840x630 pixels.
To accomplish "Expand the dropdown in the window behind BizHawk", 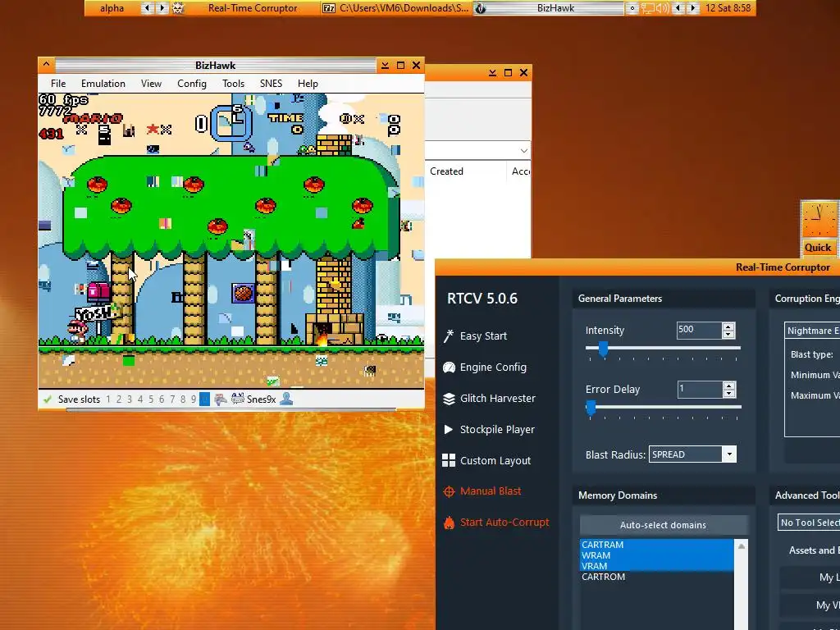I will (x=524, y=151).
